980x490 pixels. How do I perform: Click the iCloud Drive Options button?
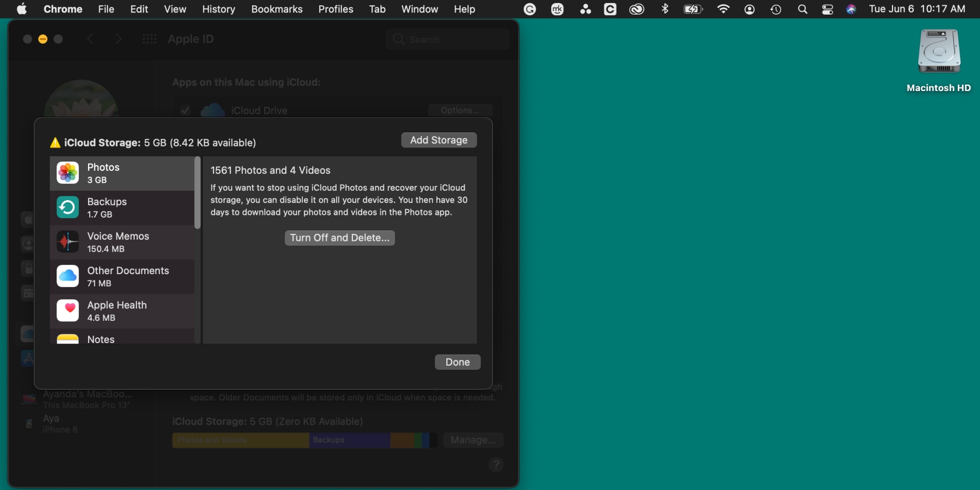click(x=460, y=110)
